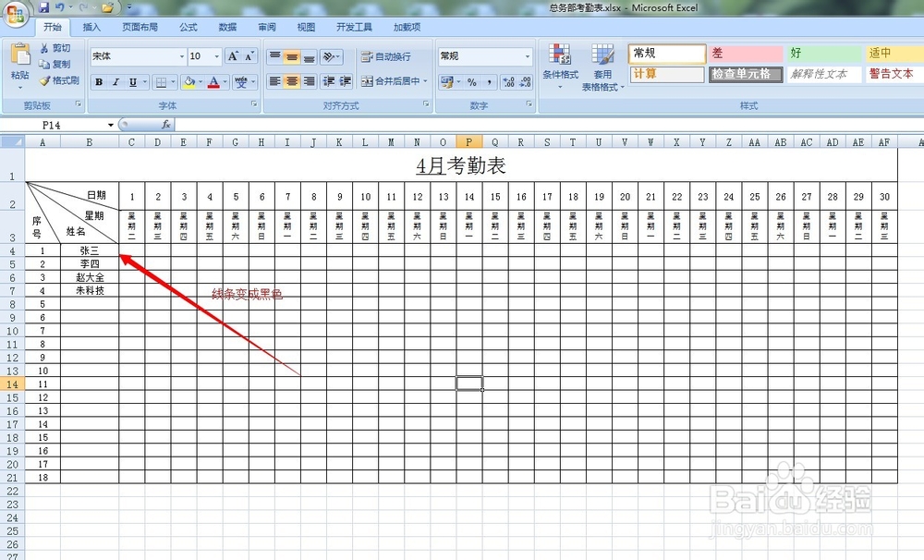Click the formula bar input field
Image resolution: width=924 pixels, height=560 pixels.
pyautogui.click(x=548, y=125)
